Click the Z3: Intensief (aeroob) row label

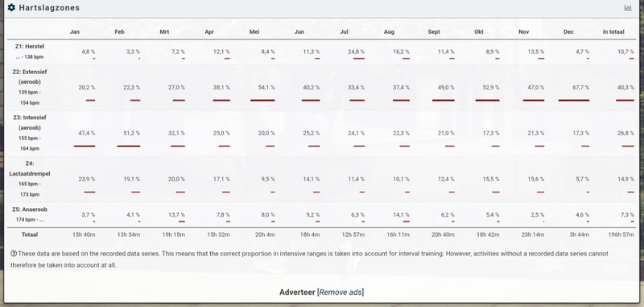30,122
